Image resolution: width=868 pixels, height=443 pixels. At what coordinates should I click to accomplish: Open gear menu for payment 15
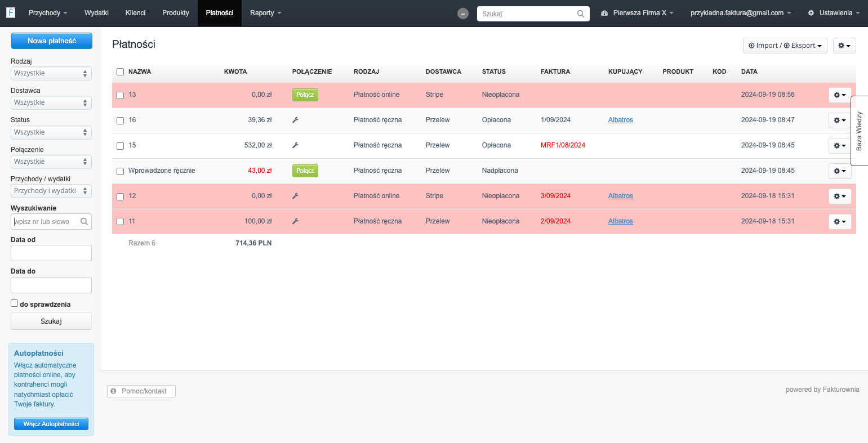coord(840,146)
